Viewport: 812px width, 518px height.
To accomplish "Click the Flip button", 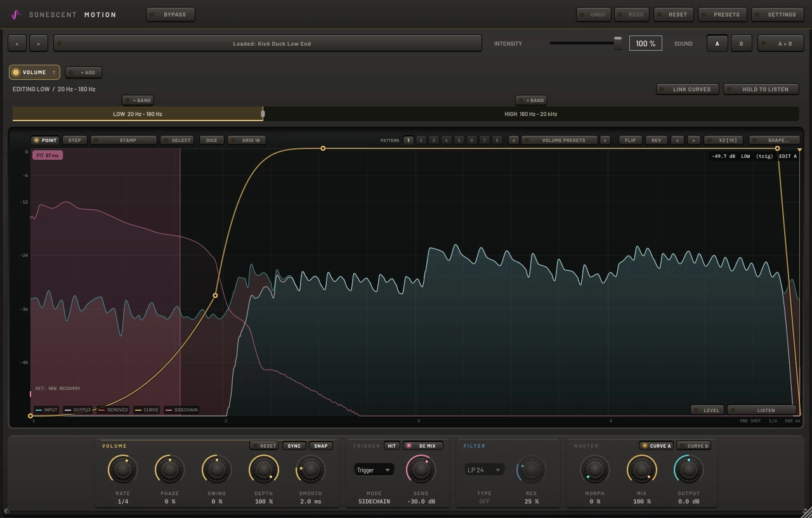I will 630,140.
